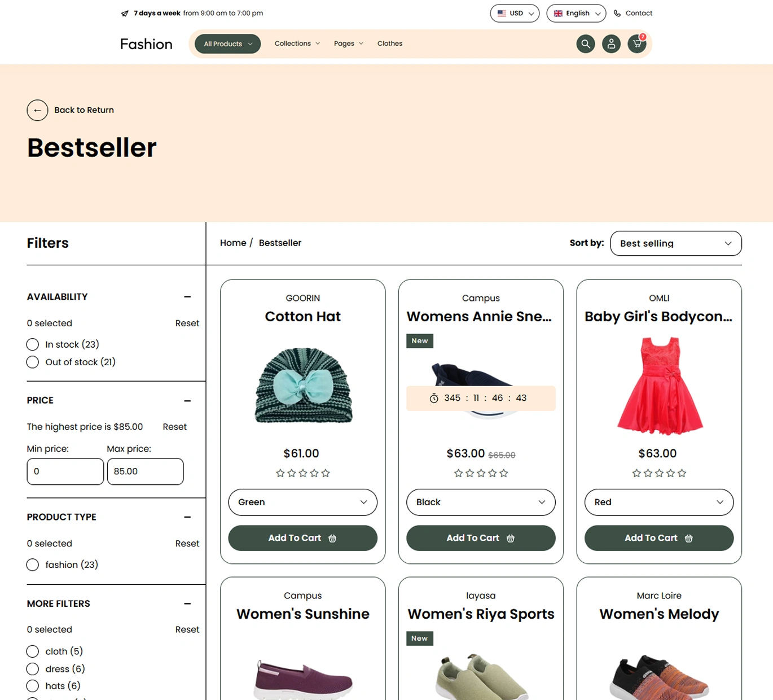Viewport: 773px width, 700px height.
Task: Collapse the Availability filter section
Action: (x=187, y=297)
